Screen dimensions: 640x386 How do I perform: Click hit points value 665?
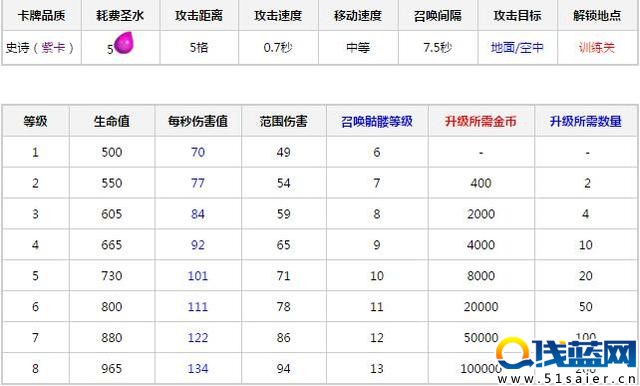[111, 245]
